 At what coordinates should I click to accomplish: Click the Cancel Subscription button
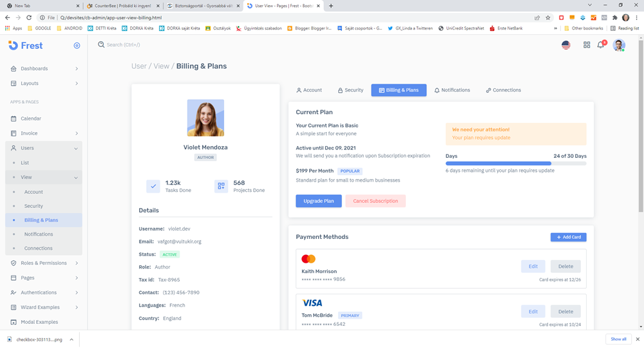pyautogui.click(x=375, y=201)
